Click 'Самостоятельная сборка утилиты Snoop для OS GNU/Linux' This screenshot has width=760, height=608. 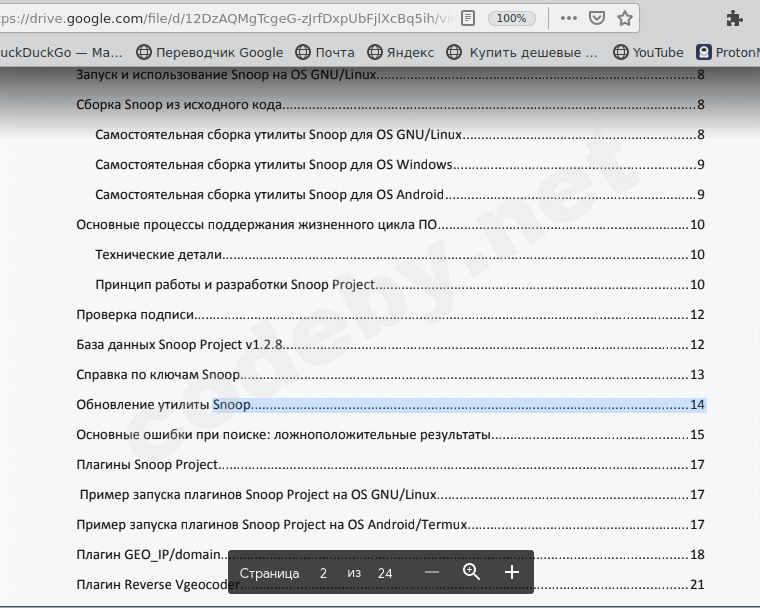[399, 135]
